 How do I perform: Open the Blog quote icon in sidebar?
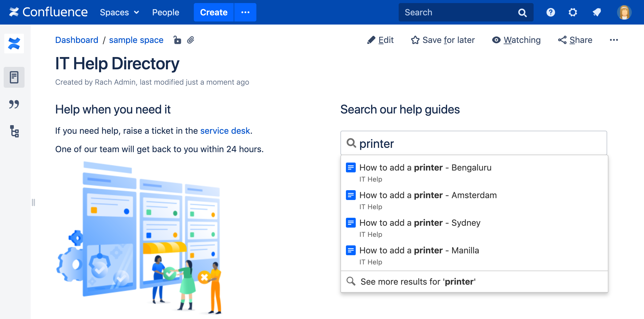pyautogui.click(x=14, y=104)
